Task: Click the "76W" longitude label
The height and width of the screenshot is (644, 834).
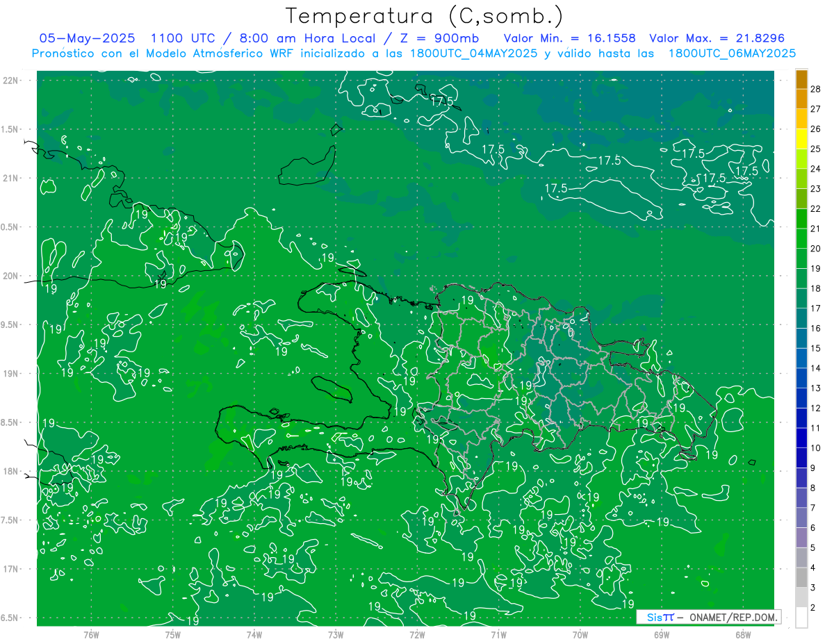Action: 91,635
